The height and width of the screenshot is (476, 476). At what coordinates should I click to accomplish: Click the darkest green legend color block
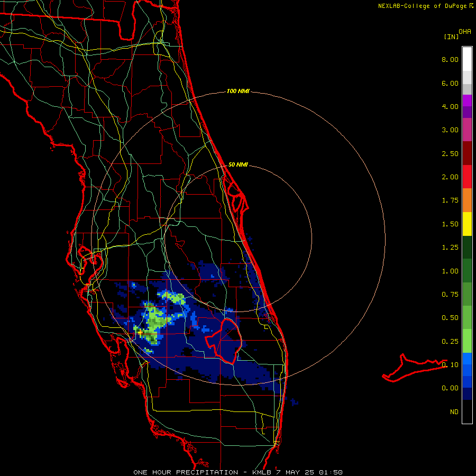(x=467, y=247)
